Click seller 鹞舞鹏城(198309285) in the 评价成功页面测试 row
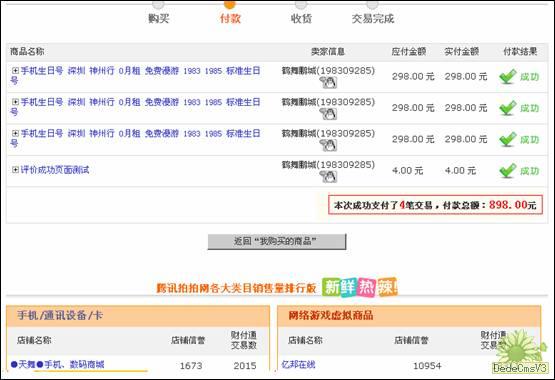The image size is (555, 380). 328,165
